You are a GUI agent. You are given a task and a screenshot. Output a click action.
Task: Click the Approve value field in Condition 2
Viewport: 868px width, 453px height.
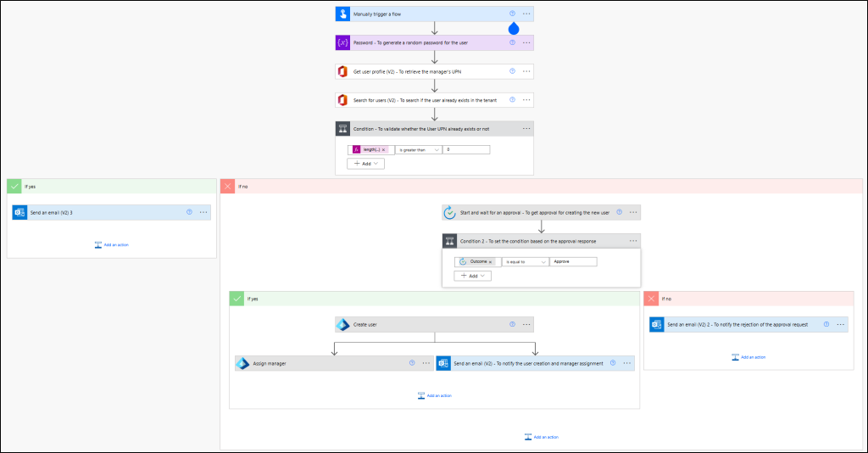coord(573,262)
